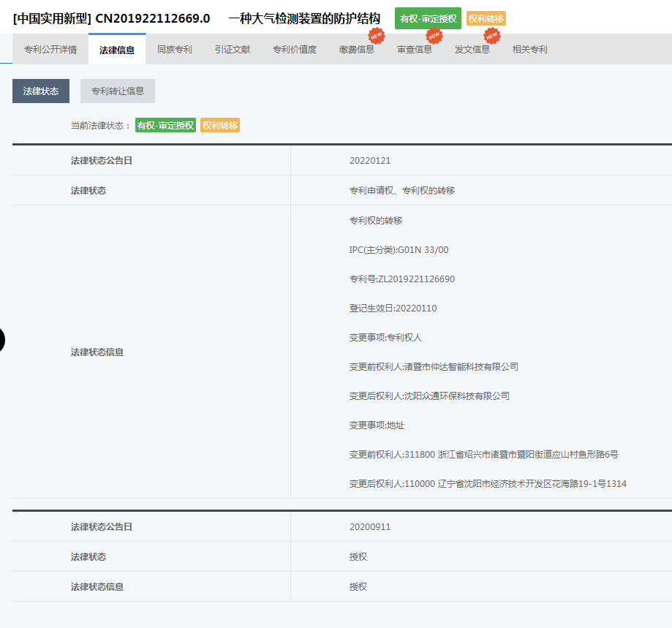Open the 缴费信息 tab
The height and width of the screenshot is (628, 672).
coord(357,50)
